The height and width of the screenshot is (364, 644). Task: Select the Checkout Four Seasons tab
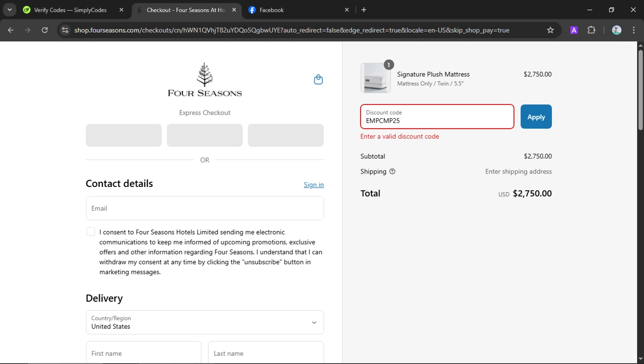point(185,10)
